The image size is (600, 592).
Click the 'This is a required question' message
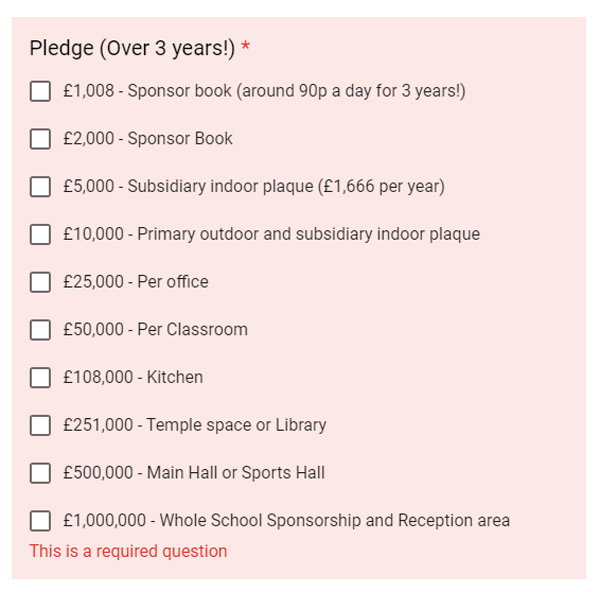(x=129, y=551)
